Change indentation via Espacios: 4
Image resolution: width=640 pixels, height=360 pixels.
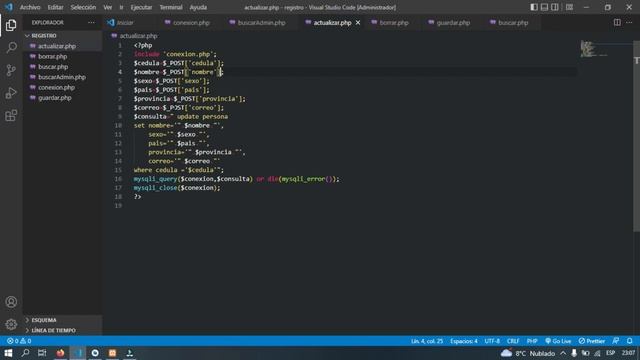point(463,341)
